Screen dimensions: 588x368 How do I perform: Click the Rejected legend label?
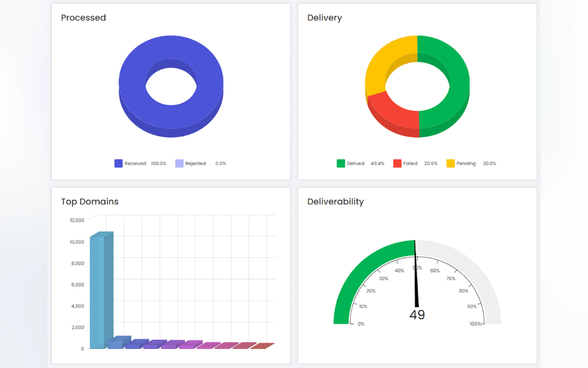tap(195, 163)
